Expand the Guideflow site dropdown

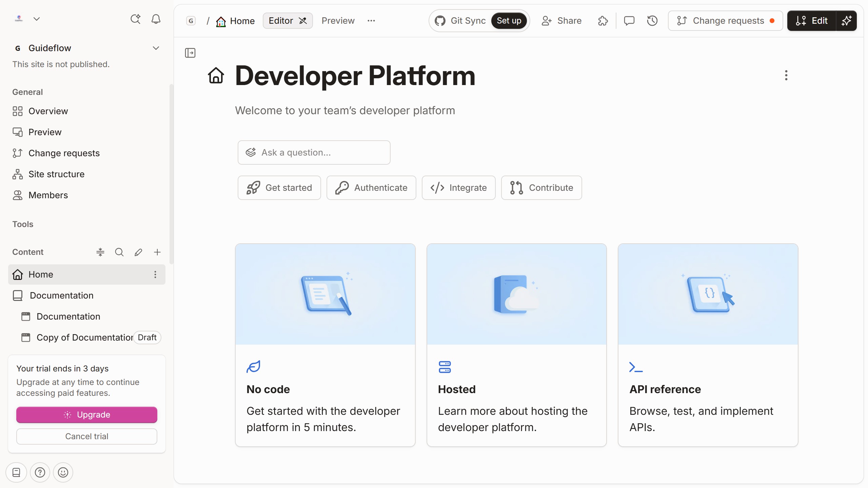tap(156, 48)
